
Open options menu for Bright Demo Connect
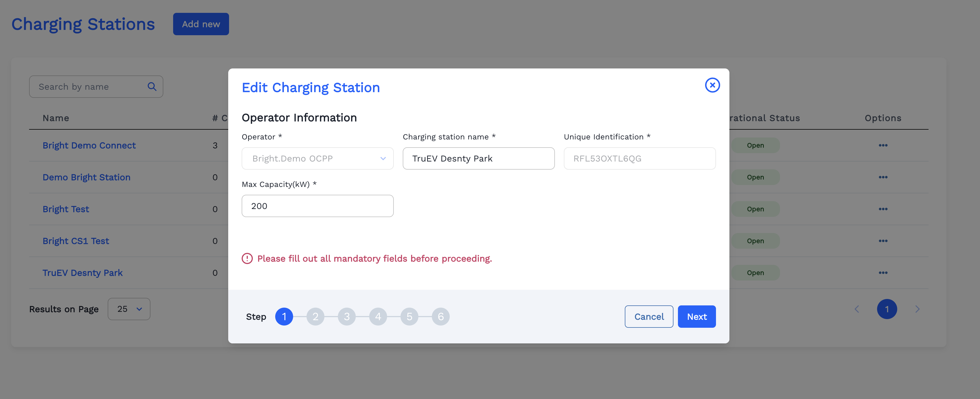point(883,145)
